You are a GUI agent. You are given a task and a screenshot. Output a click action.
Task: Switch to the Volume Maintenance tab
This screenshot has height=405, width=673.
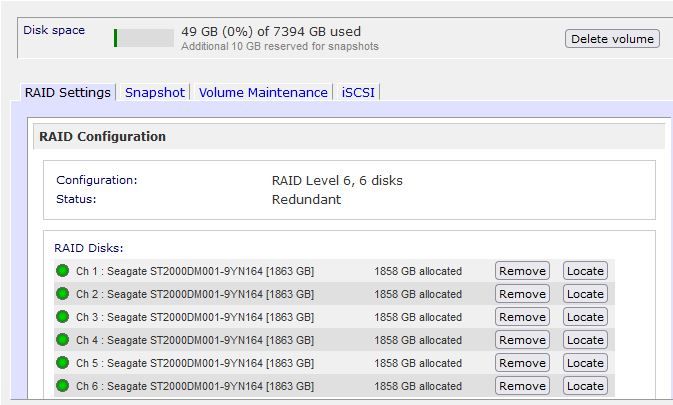click(263, 92)
